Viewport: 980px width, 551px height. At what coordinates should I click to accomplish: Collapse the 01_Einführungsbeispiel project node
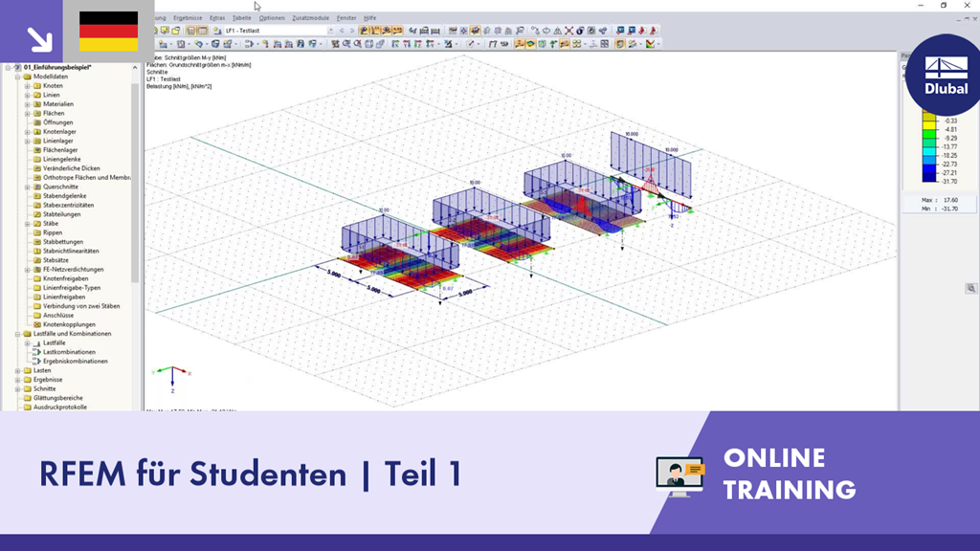coord(9,68)
